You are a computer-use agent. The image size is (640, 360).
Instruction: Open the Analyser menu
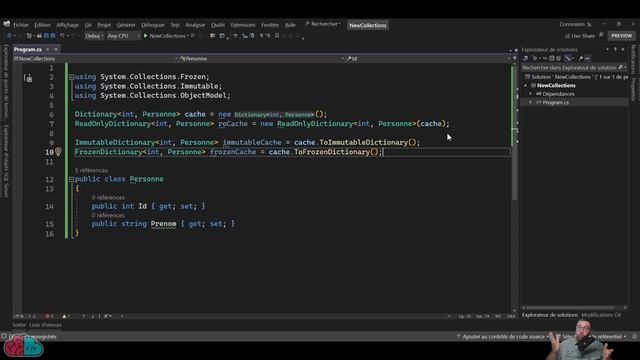click(x=195, y=25)
